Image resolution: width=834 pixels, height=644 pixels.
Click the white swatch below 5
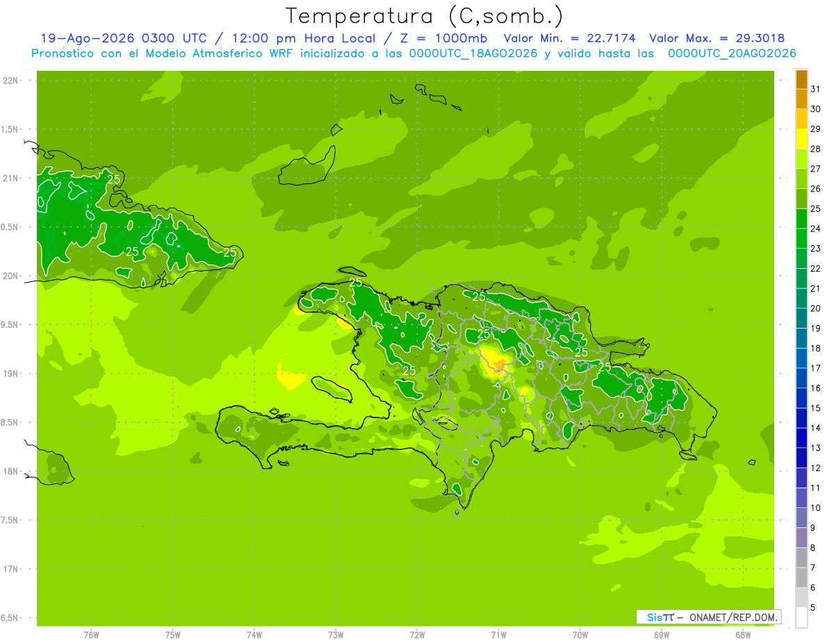coord(801,618)
